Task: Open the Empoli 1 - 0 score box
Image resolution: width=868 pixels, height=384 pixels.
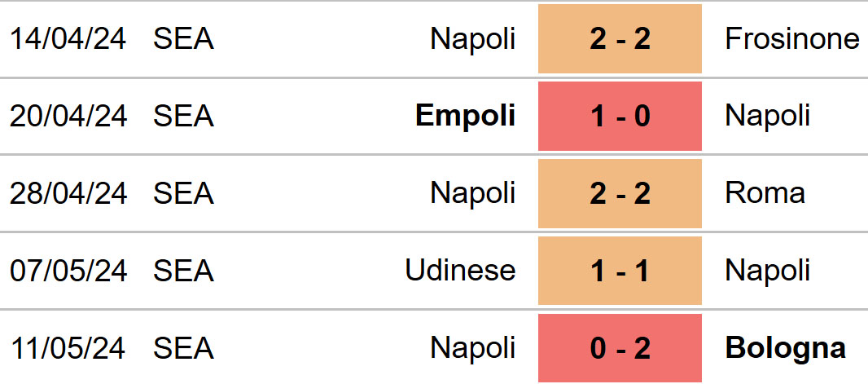Action: (x=620, y=116)
